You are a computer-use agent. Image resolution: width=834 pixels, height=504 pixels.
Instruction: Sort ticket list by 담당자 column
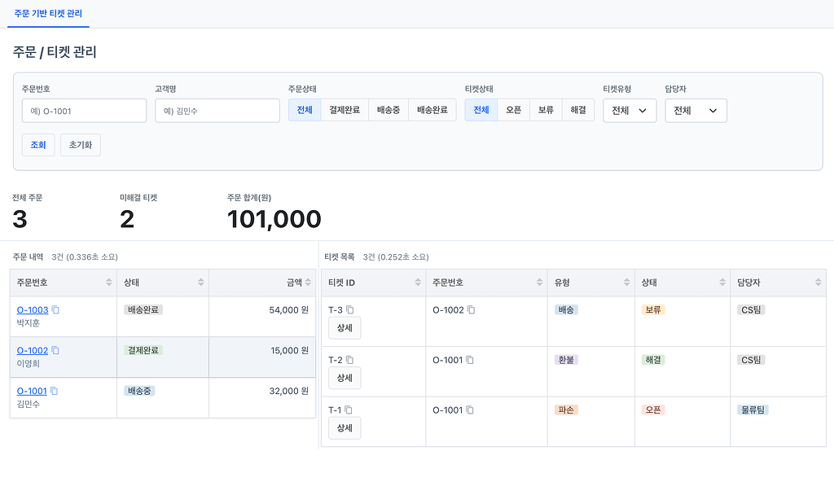coord(819,283)
